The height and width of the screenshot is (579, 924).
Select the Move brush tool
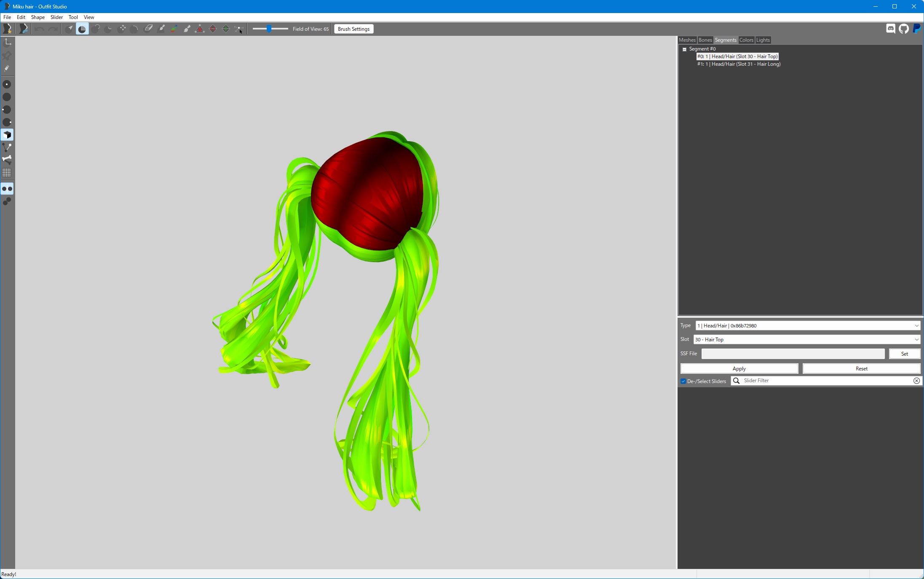click(122, 29)
